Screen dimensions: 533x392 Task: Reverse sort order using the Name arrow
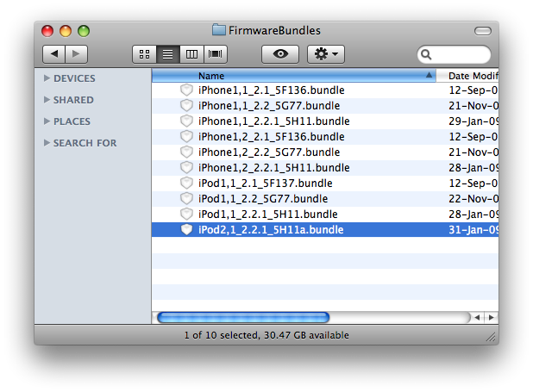tap(429, 75)
